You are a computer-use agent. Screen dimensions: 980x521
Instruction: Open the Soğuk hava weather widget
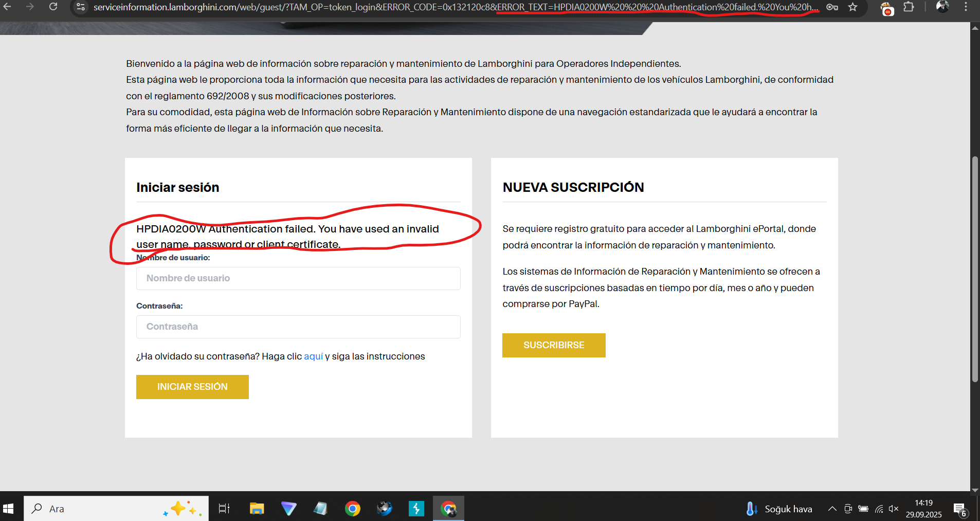point(779,509)
